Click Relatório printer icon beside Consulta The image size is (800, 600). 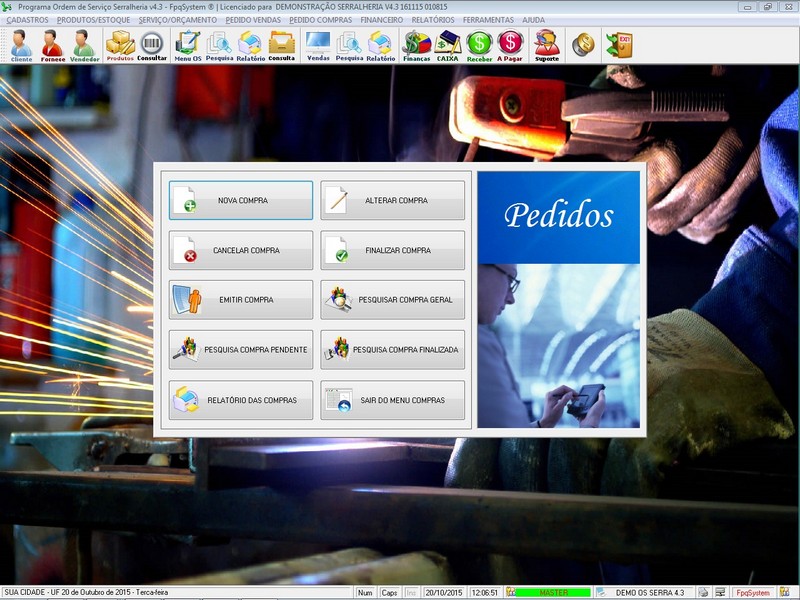click(x=251, y=45)
